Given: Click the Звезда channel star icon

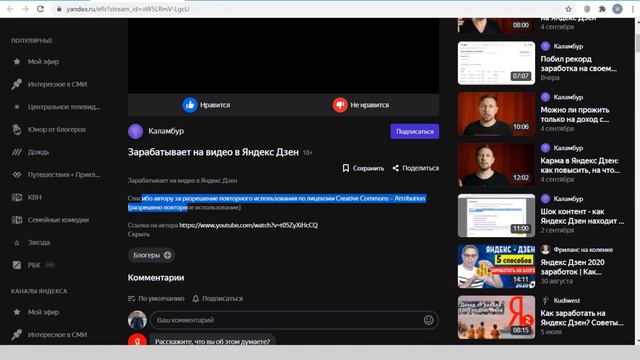Looking at the screenshot, I should [x=17, y=242].
